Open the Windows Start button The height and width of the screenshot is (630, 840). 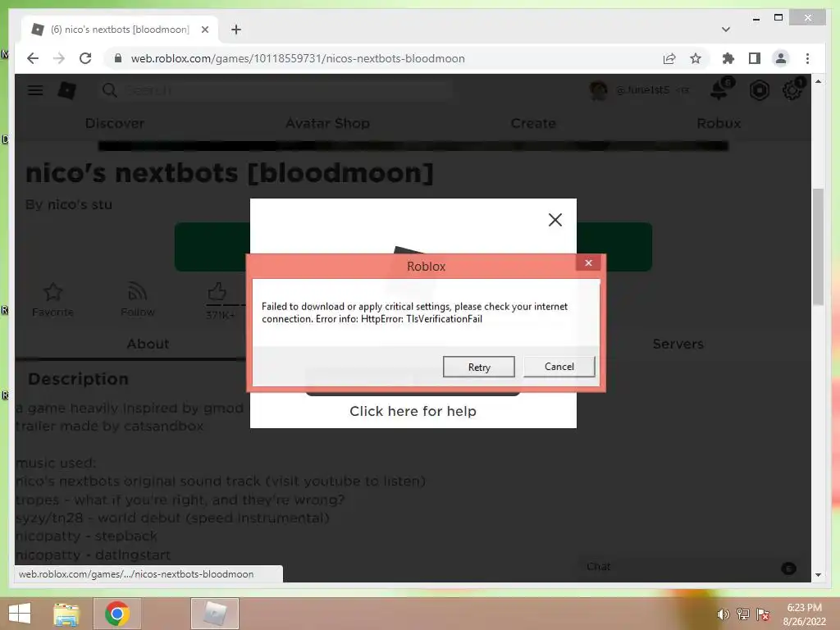pyautogui.click(x=20, y=613)
